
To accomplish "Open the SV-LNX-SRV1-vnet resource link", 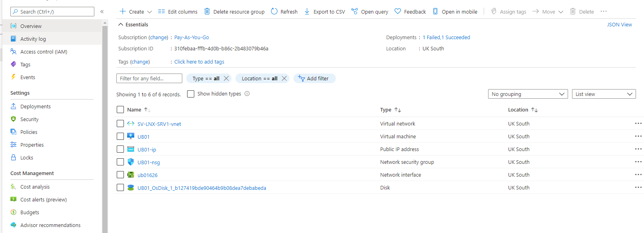I will 159,124.
